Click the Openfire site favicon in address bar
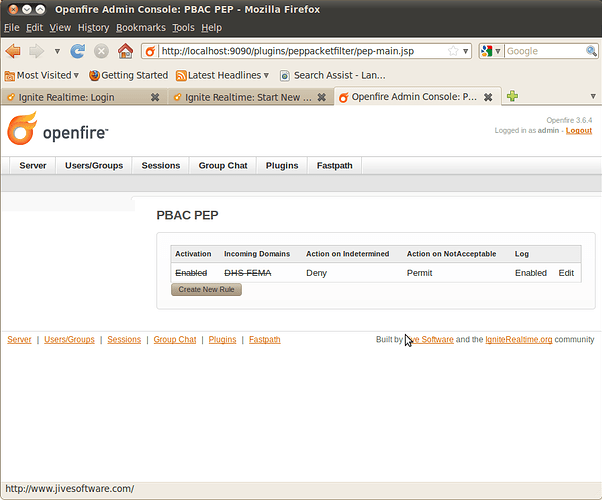Viewport: 602px width, 500px height. pyautogui.click(x=150, y=51)
